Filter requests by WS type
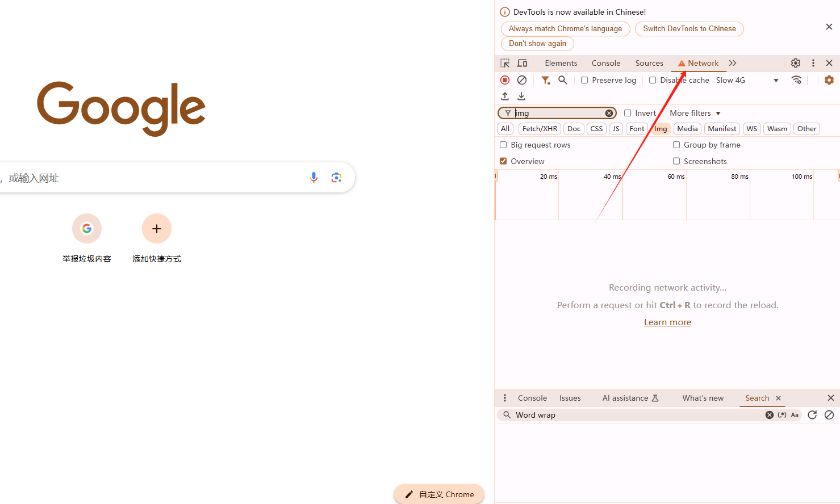This screenshot has height=504, width=840. [x=752, y=129]
